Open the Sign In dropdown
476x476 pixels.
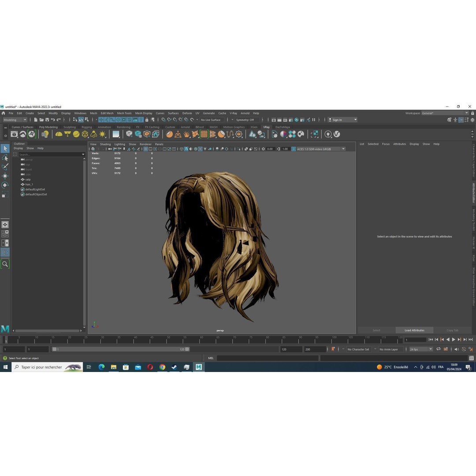pyautogui.click(x=342, y=120)
